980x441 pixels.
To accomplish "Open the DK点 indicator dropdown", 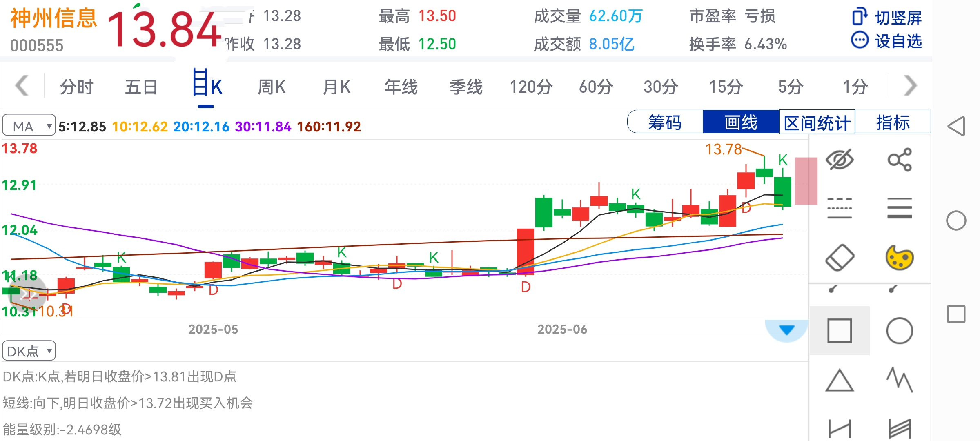I will [x=29, y=351].
